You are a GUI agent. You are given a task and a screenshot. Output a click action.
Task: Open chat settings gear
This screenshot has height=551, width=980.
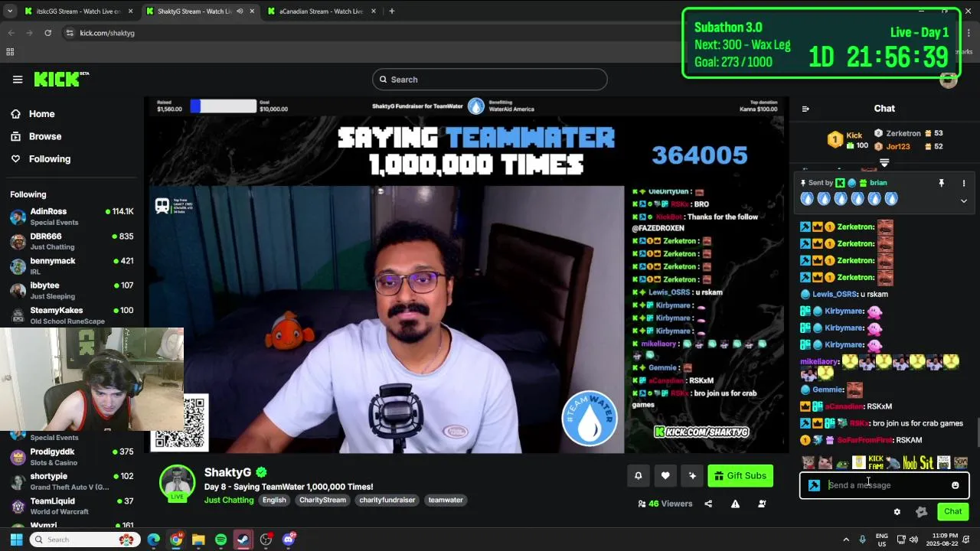(x=897, y=512)
